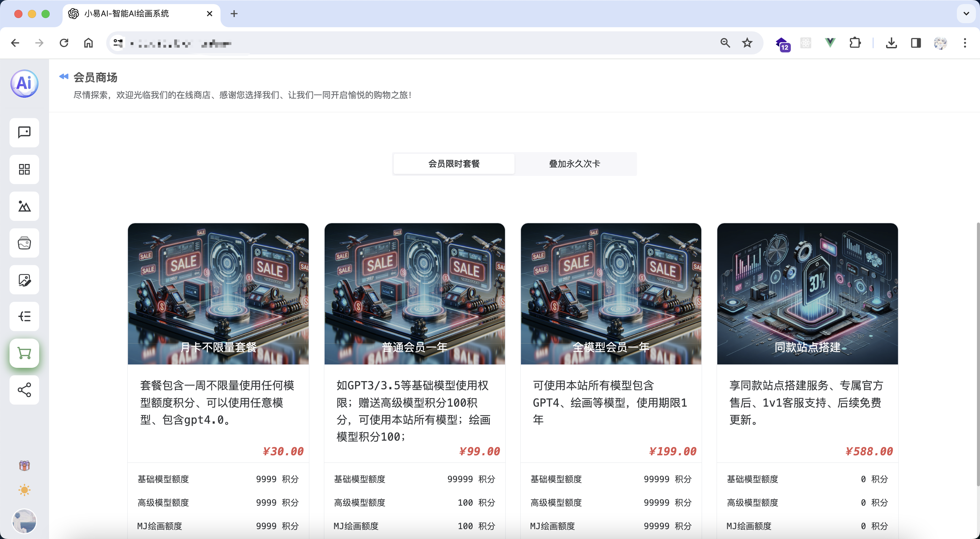Click description starting 套餐包含一周不限量
This screenshot has width=980, height=539.
click(217, 403)
